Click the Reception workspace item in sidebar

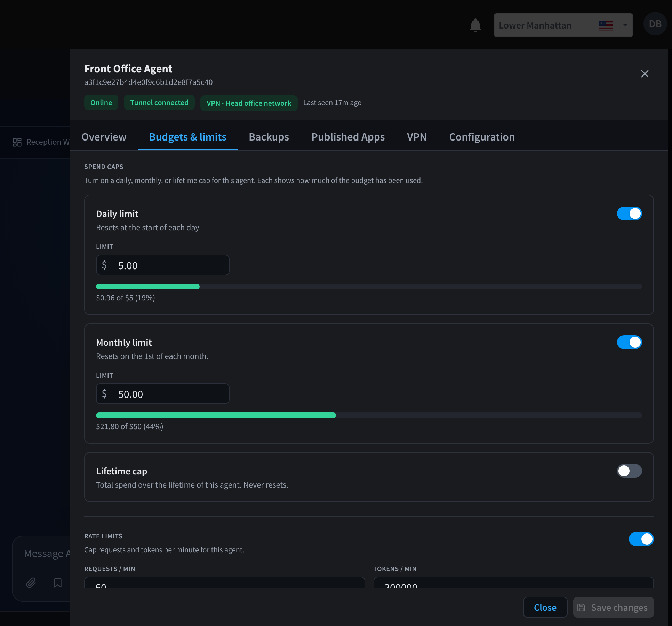(x=41, y=142)
